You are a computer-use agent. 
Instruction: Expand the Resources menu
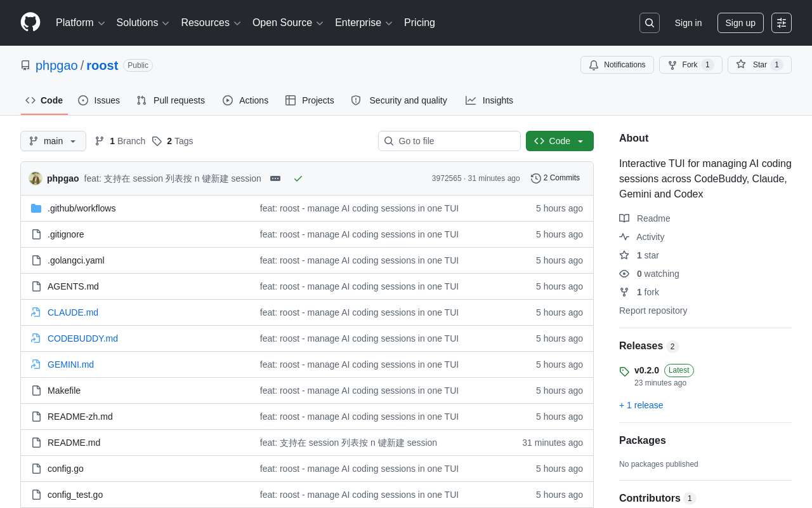pos(211,23)
